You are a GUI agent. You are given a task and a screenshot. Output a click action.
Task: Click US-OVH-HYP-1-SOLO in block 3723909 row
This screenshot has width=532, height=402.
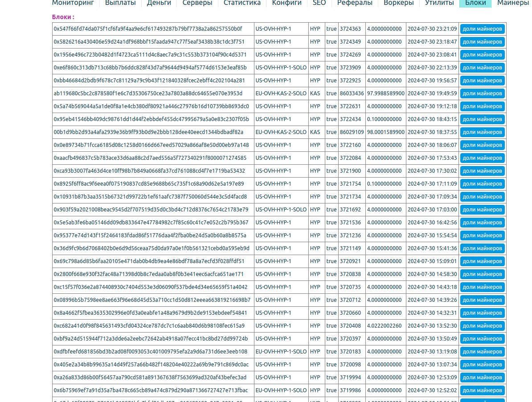(x=281, y=68)
